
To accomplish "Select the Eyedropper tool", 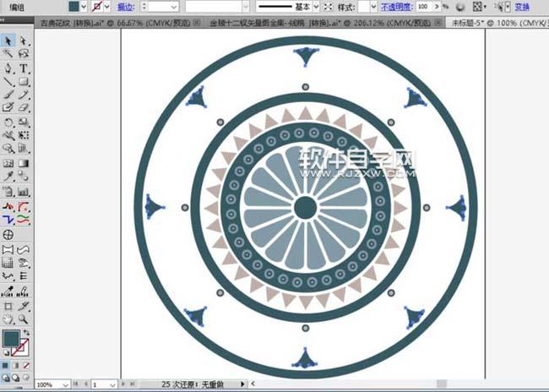I will click(8, 177).
